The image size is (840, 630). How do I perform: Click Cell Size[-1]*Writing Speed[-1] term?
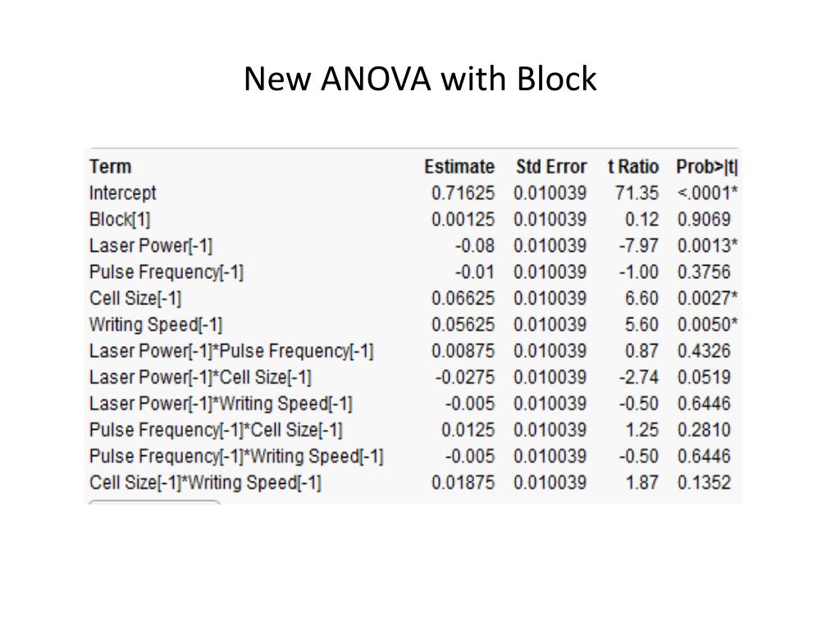pos(205,482)
